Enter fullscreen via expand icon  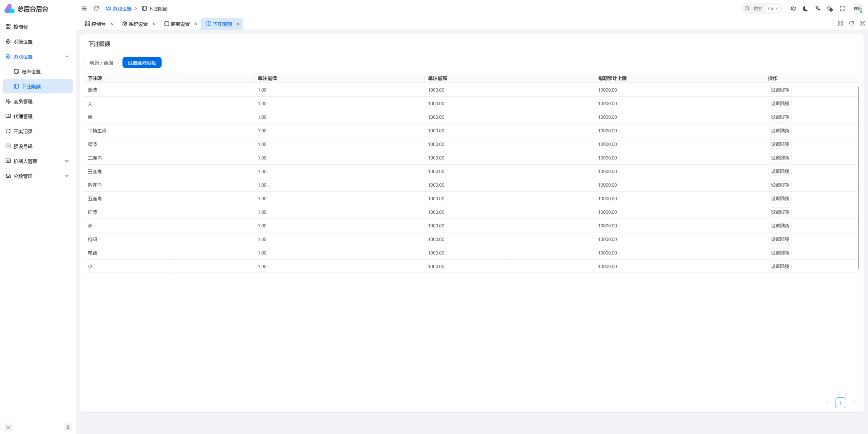[842, 8]
